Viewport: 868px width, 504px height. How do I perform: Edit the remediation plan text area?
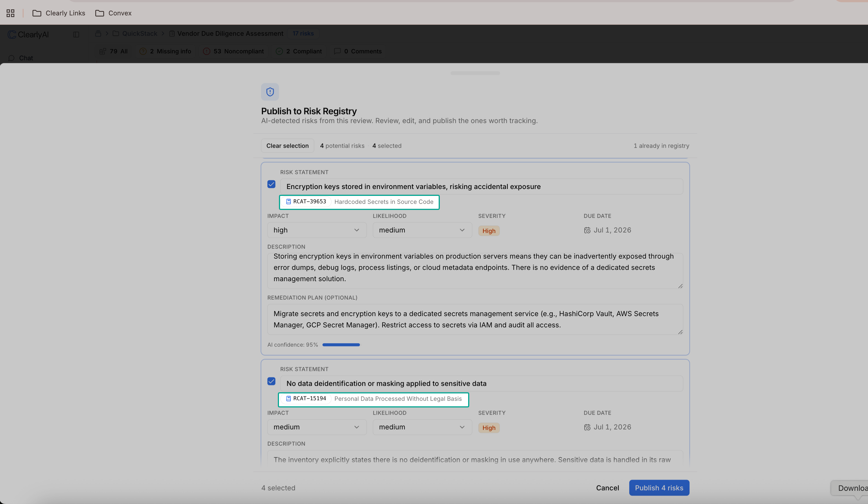click(x=475, y=319)
